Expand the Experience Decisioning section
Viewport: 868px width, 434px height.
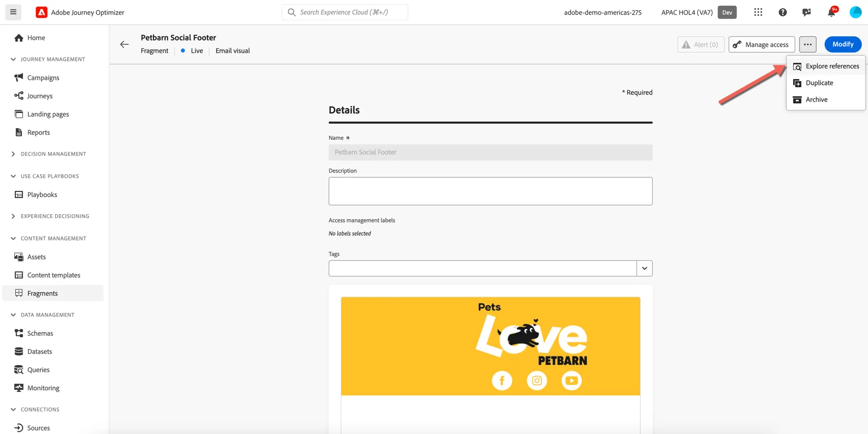[13, 216]
